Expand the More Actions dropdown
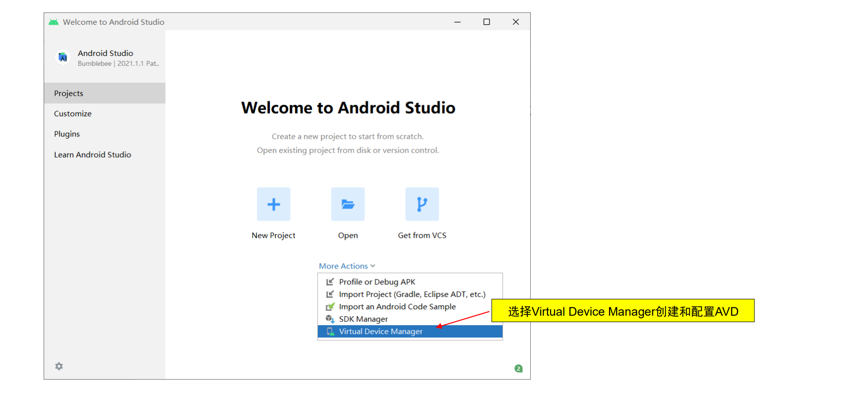This screenshot has width=868, height=393. tap(347, 266)
